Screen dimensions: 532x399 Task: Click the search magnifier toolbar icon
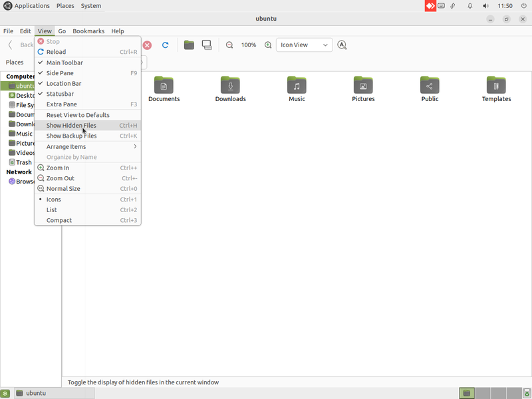tap(342, 45)
